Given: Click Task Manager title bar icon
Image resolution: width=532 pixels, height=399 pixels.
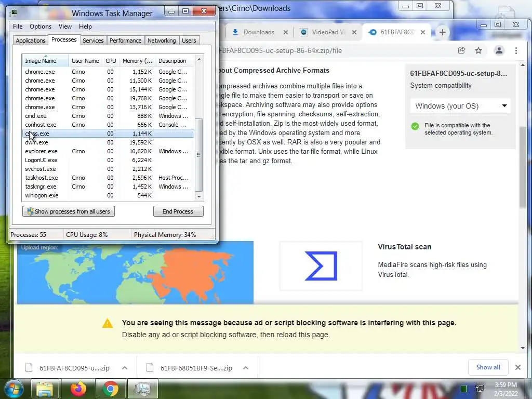Looking at the screenshot, I should (x=14, y=13).
